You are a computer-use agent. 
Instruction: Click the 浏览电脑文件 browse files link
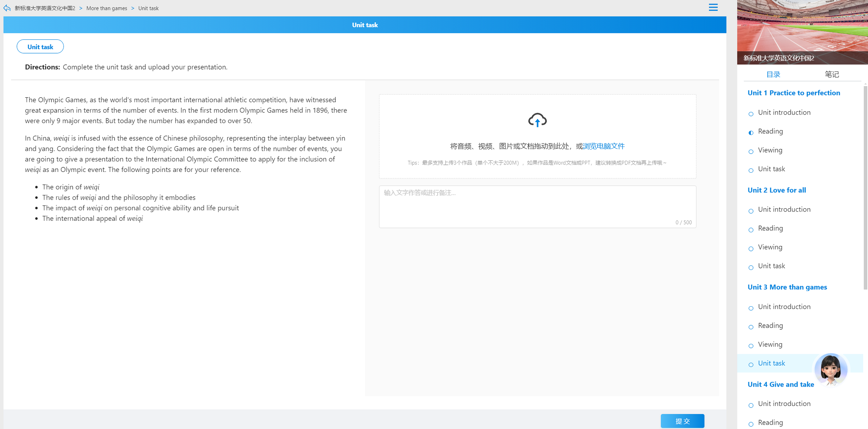point(604,146)
